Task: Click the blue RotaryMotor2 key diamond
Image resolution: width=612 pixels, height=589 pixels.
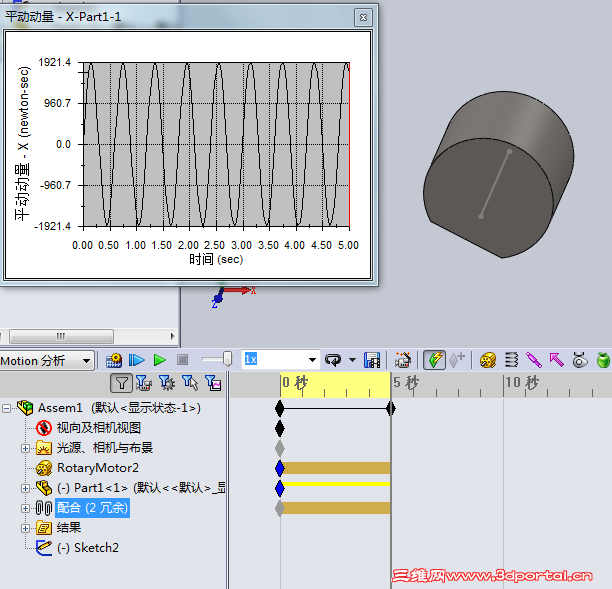Action: point(279,468)
